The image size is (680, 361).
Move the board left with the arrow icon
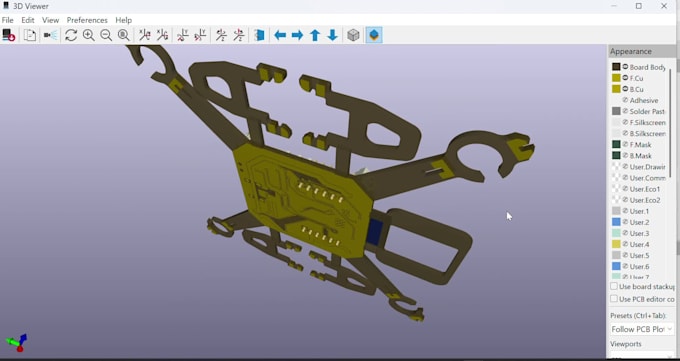click(280, 35)
